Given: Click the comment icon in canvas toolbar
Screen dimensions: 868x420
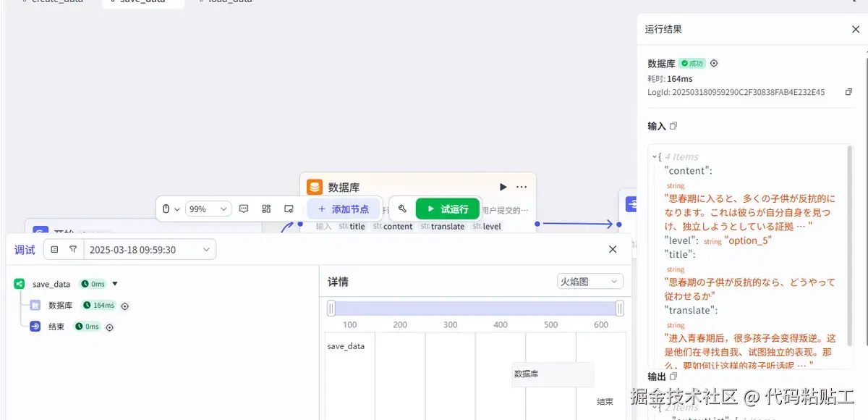Looking at the screenshot, I should pos(244,209).
